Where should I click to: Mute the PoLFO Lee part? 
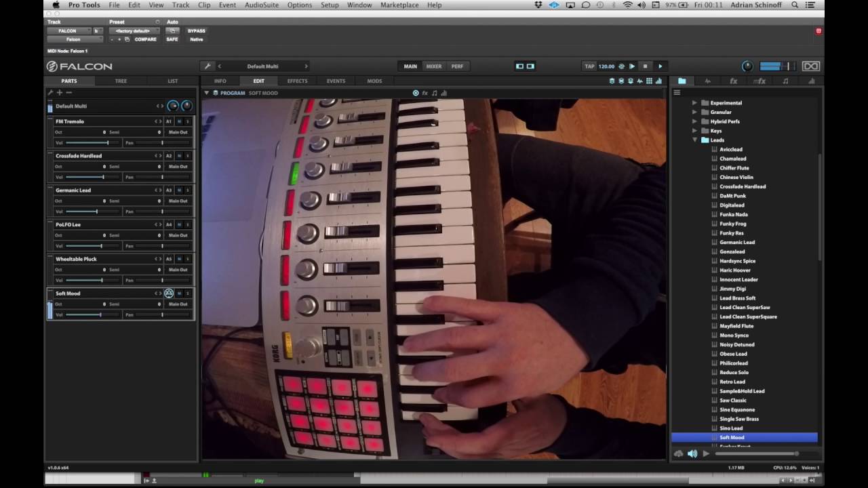click(180, 224)
